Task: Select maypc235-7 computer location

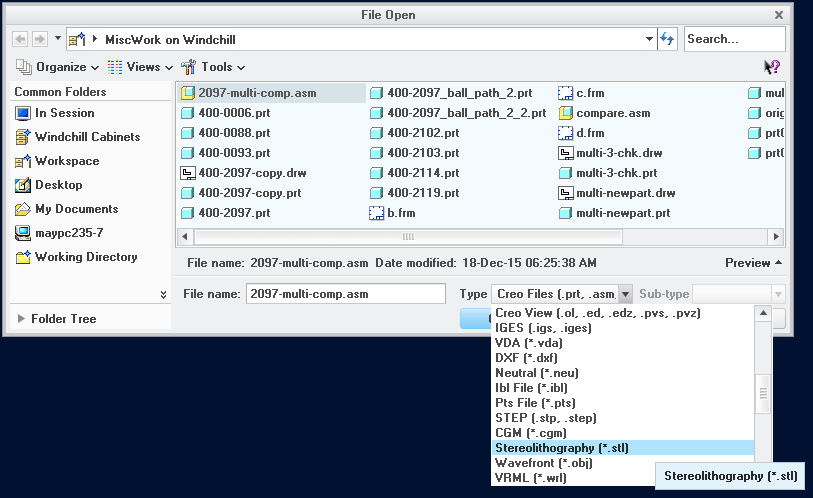Action: (59, 233)
